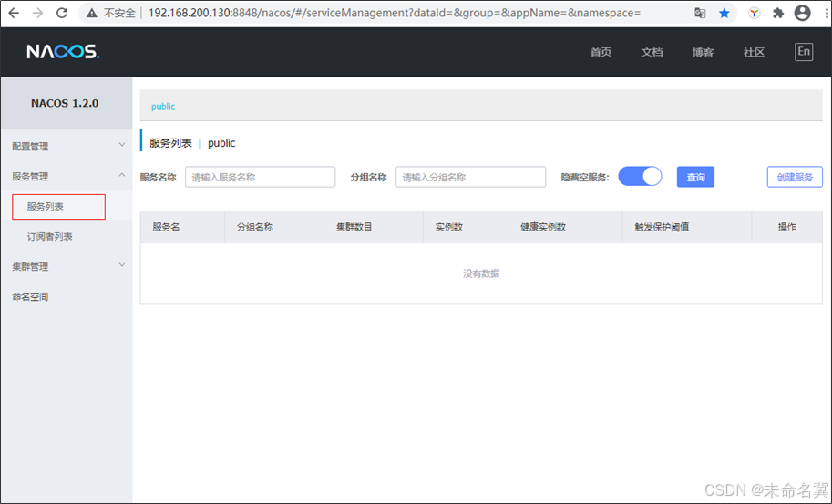The image size is (832, 504).
Task: Toggle the 隐藏空服务 switch
Action: click(640, 176)
